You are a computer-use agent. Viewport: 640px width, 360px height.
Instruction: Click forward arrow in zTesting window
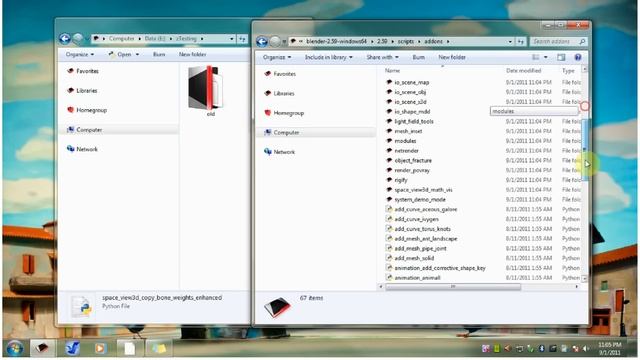point(78,38)
